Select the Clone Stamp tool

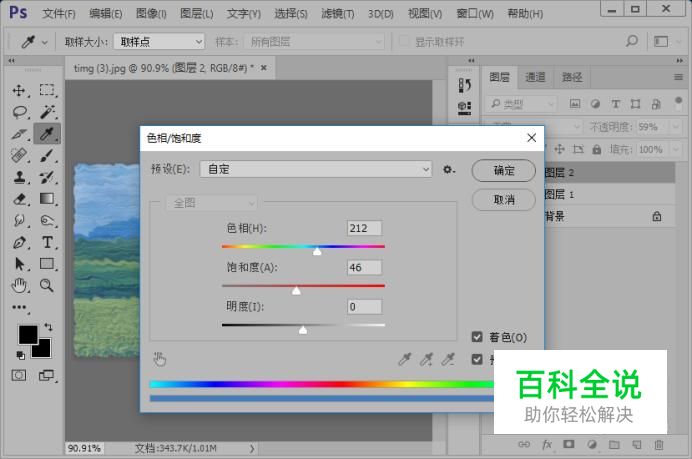[19, 177]
